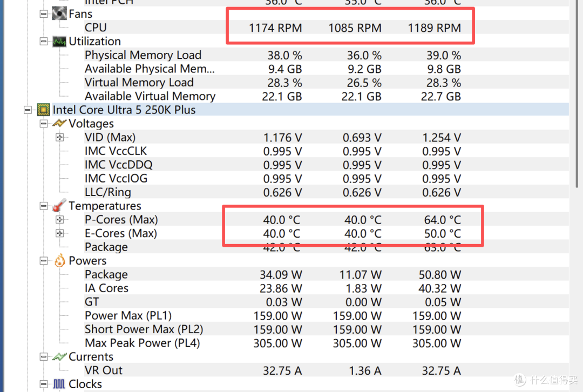The height and width of the screenshot is (392, 583).
Task: Select the Clocks tree label
Action: [x=85, y=384]
